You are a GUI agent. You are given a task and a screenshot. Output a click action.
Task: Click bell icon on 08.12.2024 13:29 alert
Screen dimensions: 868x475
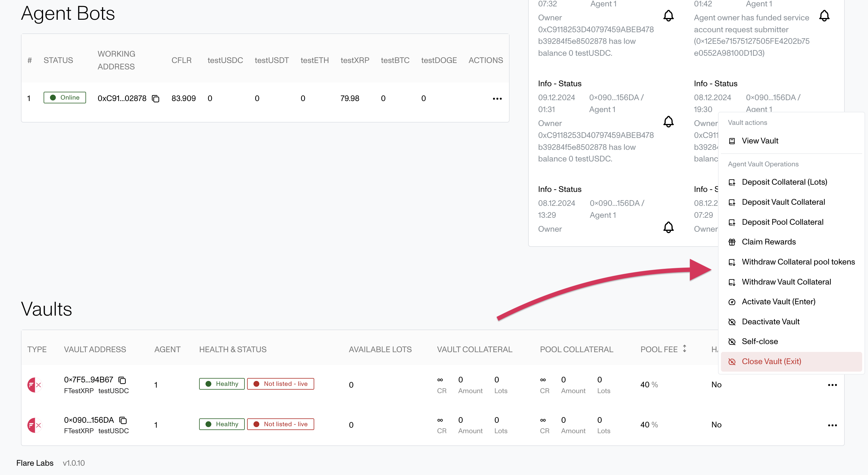[668, 227]
